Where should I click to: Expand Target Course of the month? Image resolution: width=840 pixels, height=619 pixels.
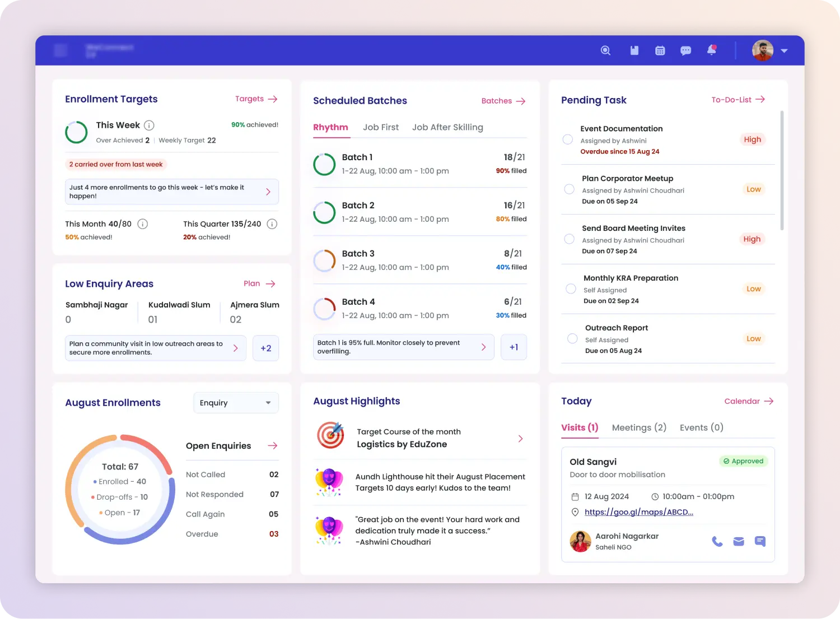520,439
